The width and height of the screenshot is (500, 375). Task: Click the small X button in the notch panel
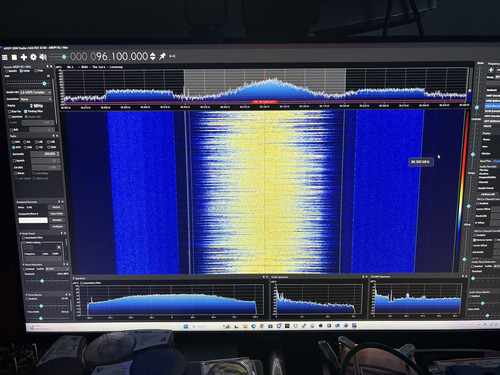59,247
